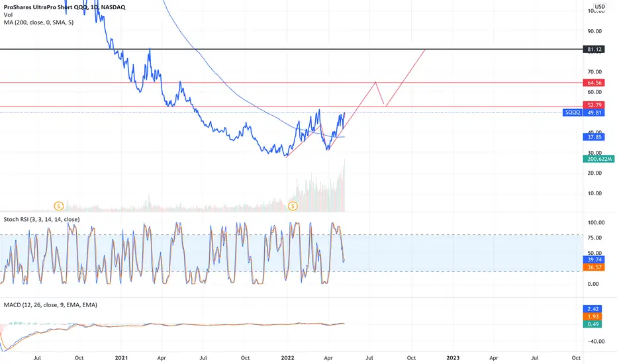
Task: Click the 75.00 Stoch RSI axis label
Action: pos(596,238)
